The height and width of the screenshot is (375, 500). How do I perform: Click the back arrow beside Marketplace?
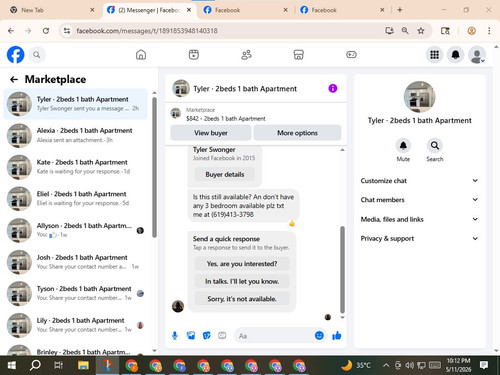(x=14, y=79)
